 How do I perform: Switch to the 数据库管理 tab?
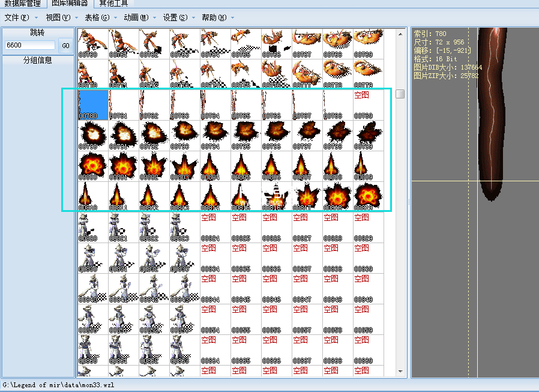pos(22,4)
